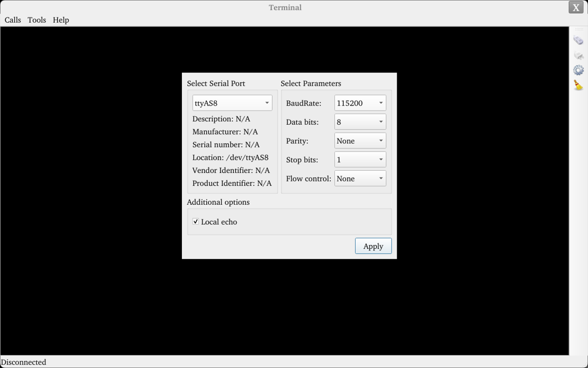
Task: Open the Stop bits dropdown
Action: (360, 159)
